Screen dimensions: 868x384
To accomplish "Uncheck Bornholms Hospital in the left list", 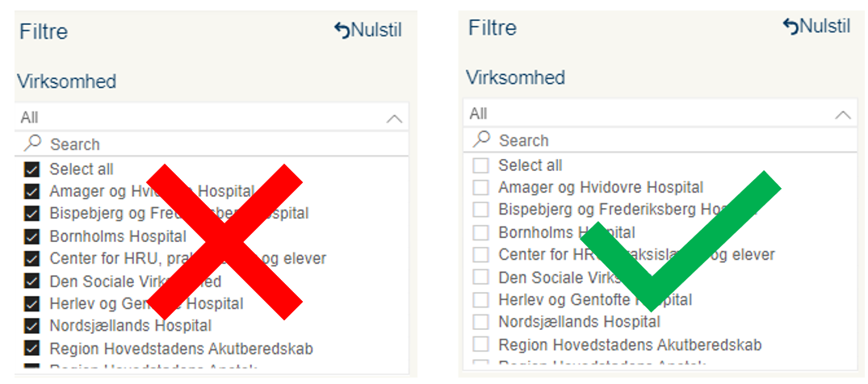I will (32, 237).
